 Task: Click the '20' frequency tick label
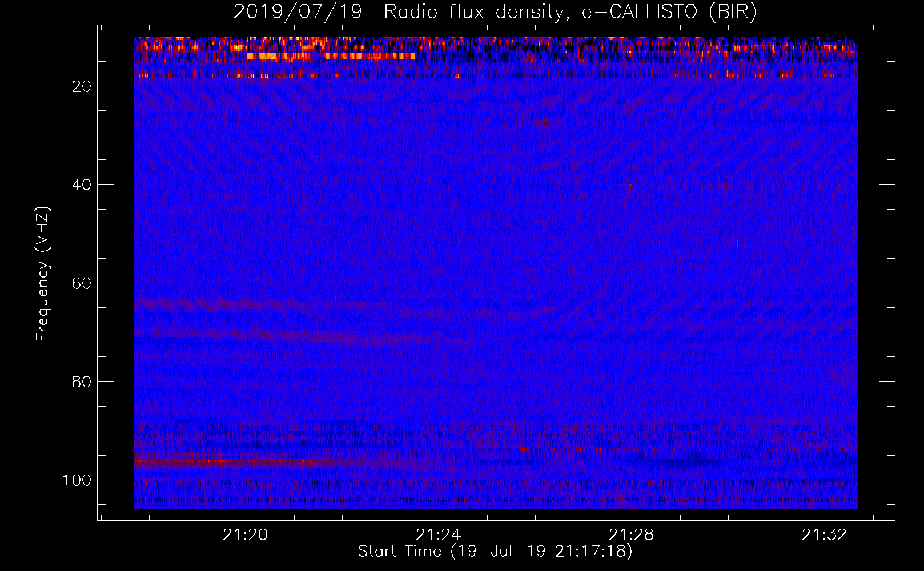coord(82,86)
